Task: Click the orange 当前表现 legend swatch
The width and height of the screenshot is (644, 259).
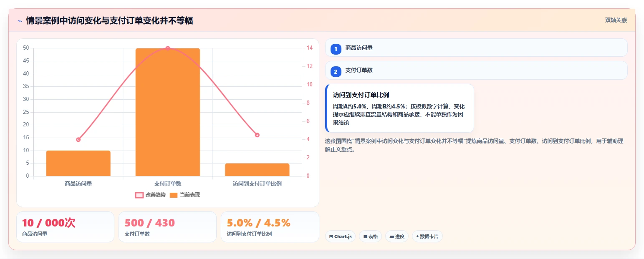Action: pyautogui.click(x=174, y=195)
